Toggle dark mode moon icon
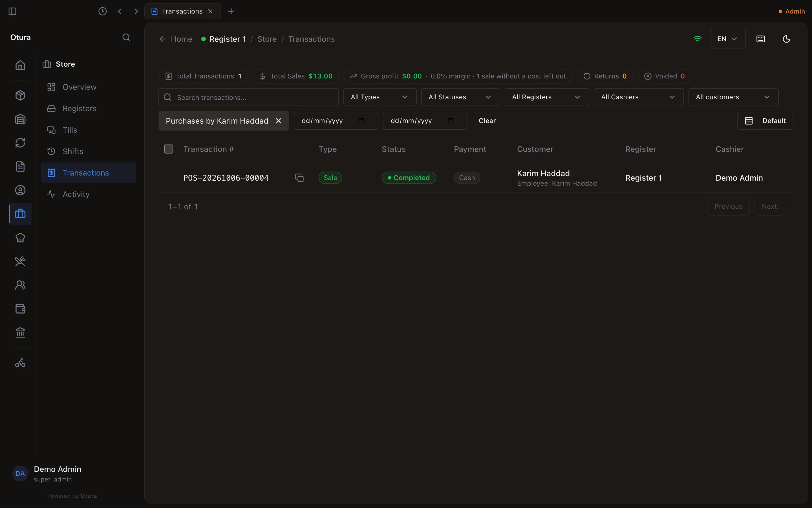812x508 pixels. click(787, 39)
